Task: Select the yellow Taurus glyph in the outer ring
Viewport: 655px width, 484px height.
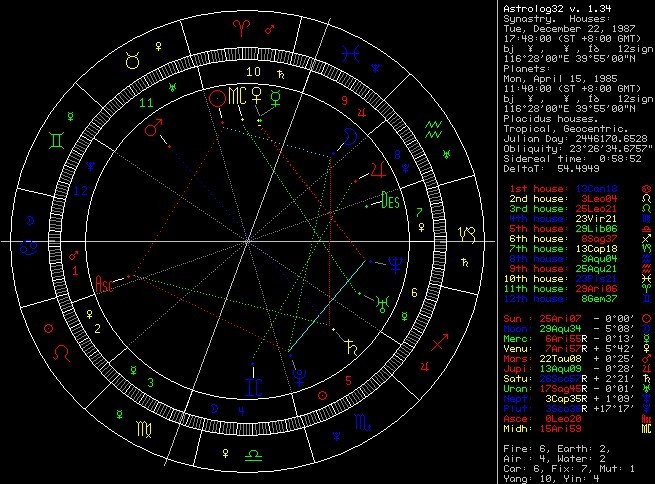Action: click(x=132, y=61)
